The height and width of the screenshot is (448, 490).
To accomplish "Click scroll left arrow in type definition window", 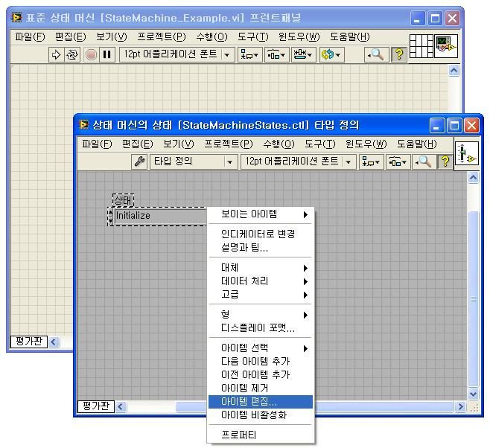I will click(x=121, y=407).
